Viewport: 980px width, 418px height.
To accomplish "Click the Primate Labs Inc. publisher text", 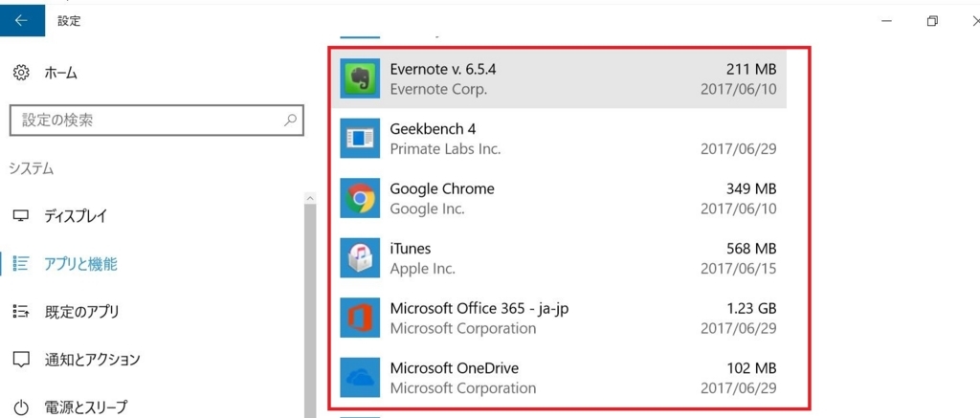I will click(x=445, y=149).
